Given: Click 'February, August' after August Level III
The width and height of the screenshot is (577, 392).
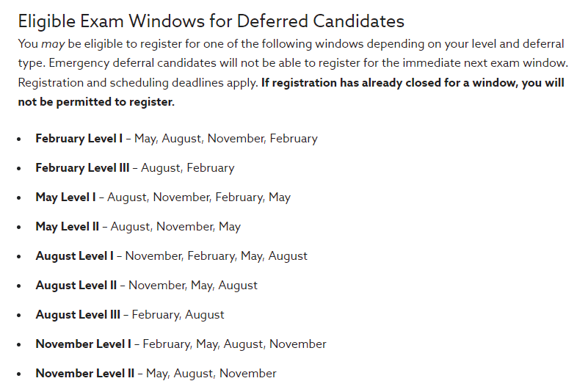Looking at the screenshot, I should (178, 315).
